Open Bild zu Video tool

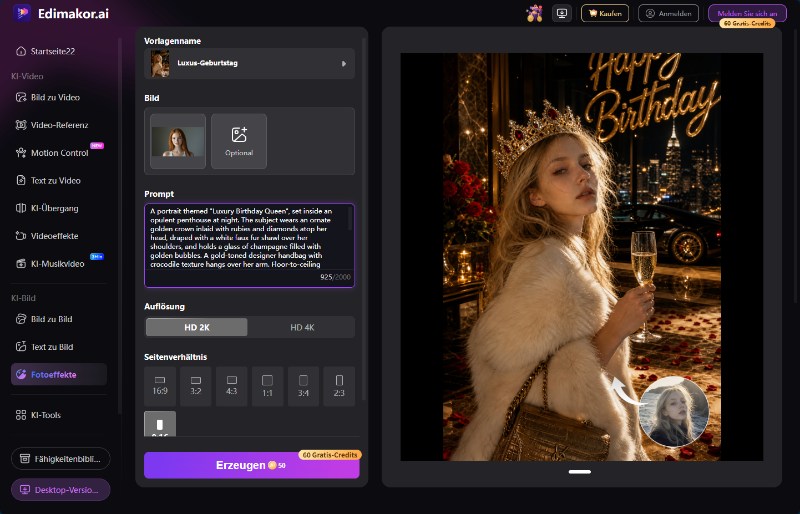55,97
